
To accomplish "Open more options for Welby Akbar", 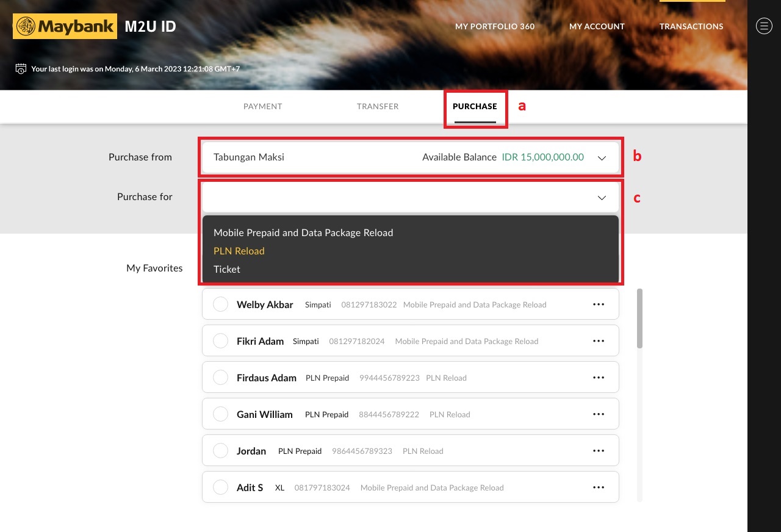I will pyautogui.click(x=599, y=304).
